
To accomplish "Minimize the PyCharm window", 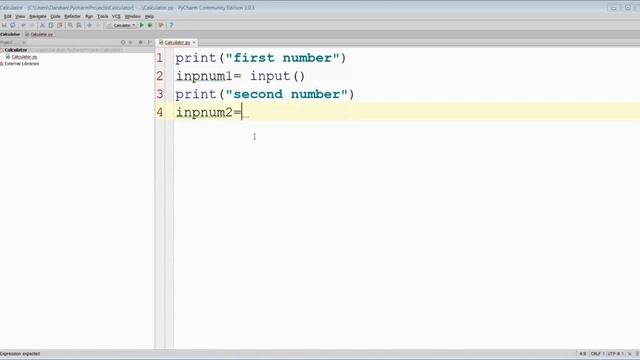I will pos(613,8).
